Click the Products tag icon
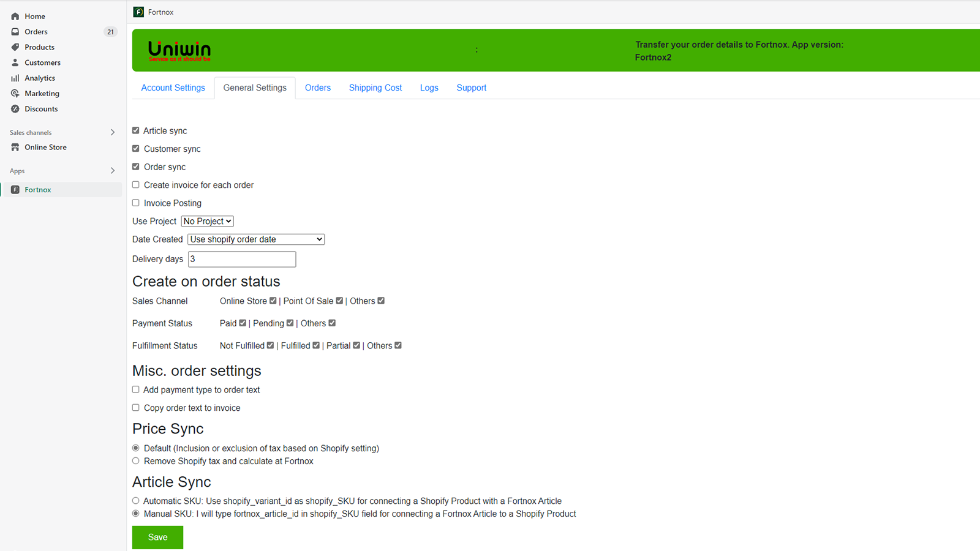This screenshot has width=980, height=551. click(15, 47)
